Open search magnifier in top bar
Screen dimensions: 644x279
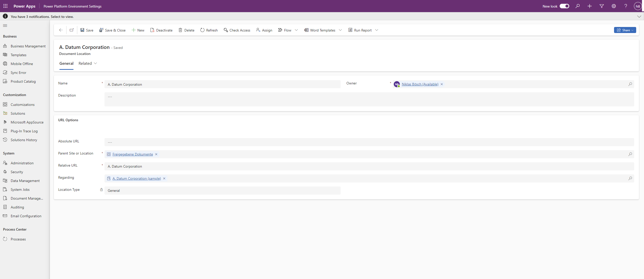coord(578,6)
